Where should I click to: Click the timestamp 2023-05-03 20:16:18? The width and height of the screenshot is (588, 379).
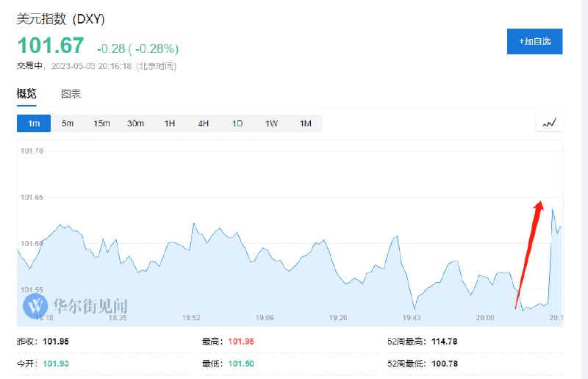point(91,66)
